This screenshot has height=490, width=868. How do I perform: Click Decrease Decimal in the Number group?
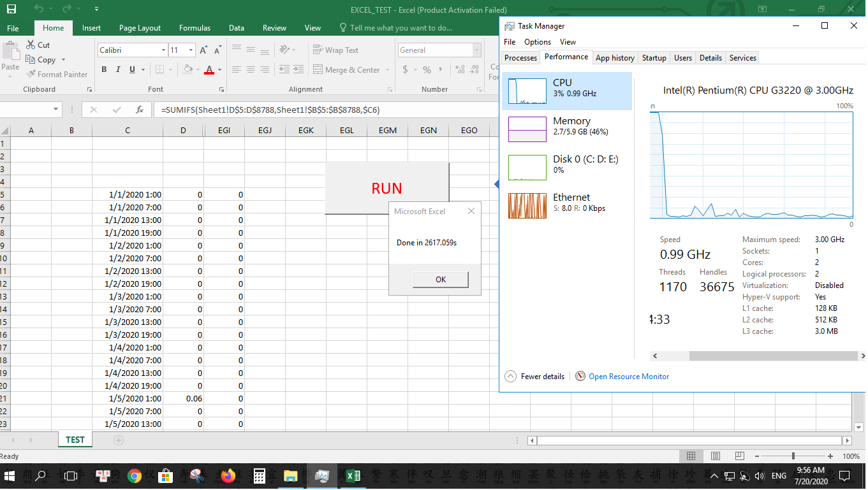pos(475,69)
